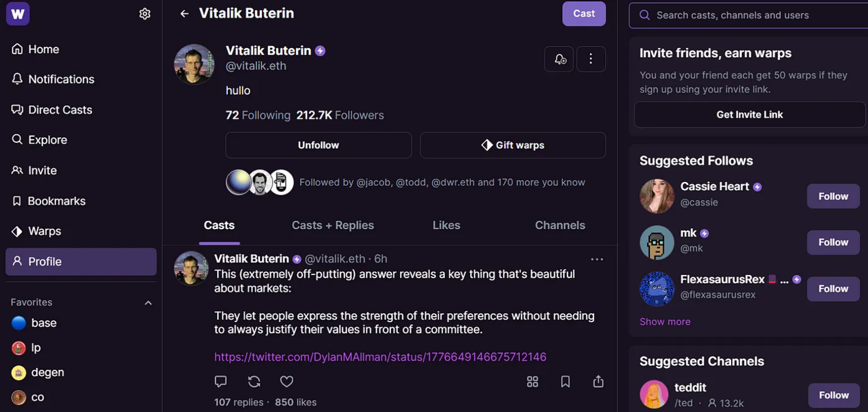Open the twitter.com DylanMAllman status link
Viewport: 868px width, 412px height.
tap(380, 357)
